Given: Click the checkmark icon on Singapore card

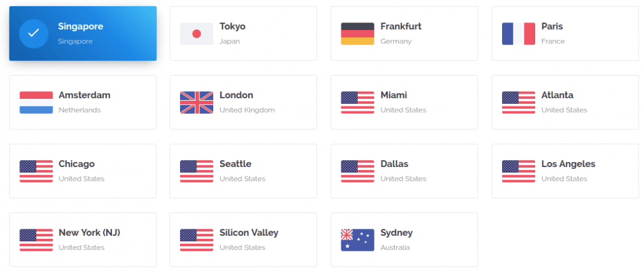Looking at the screenshot, I should (x=34, y=34).
